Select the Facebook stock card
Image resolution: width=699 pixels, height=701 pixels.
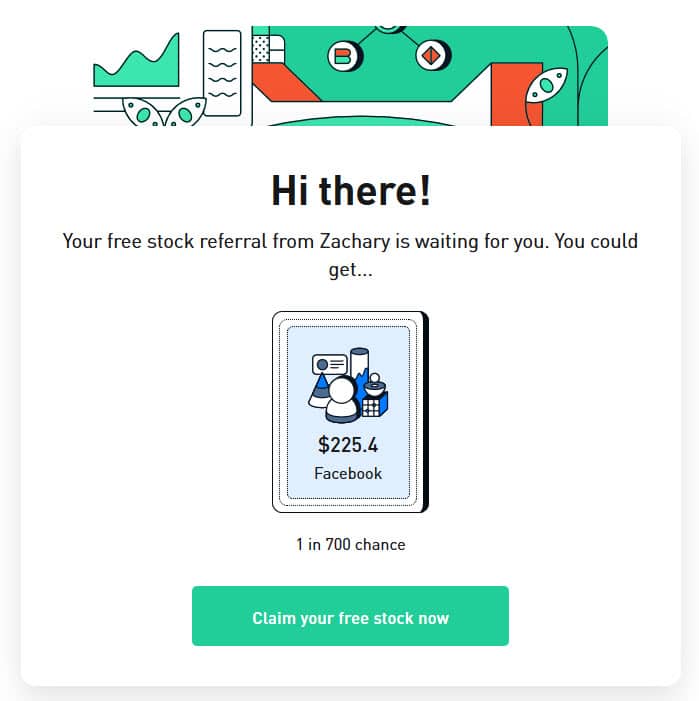(x=350, y=411)
